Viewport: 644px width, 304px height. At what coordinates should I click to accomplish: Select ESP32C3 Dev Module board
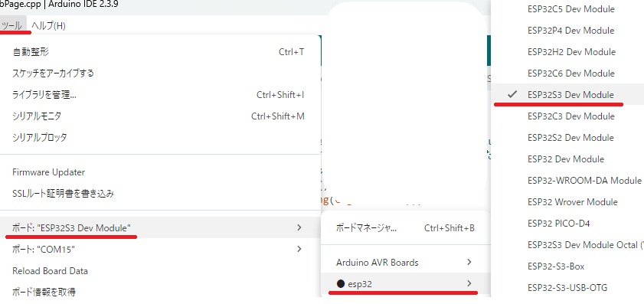pyautogui.click(x=567, y=116)
